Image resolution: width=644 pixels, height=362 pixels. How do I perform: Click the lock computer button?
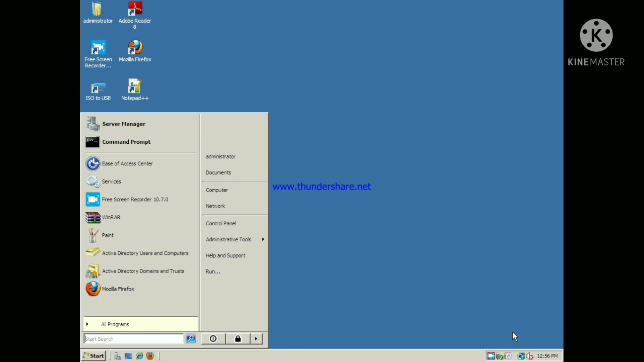pyautogui.click(x=237, y=339)
